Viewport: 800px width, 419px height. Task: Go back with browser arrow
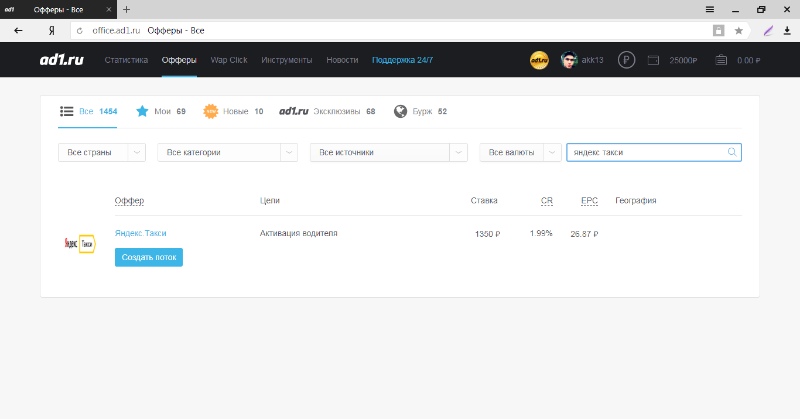(x=18, y=30)
